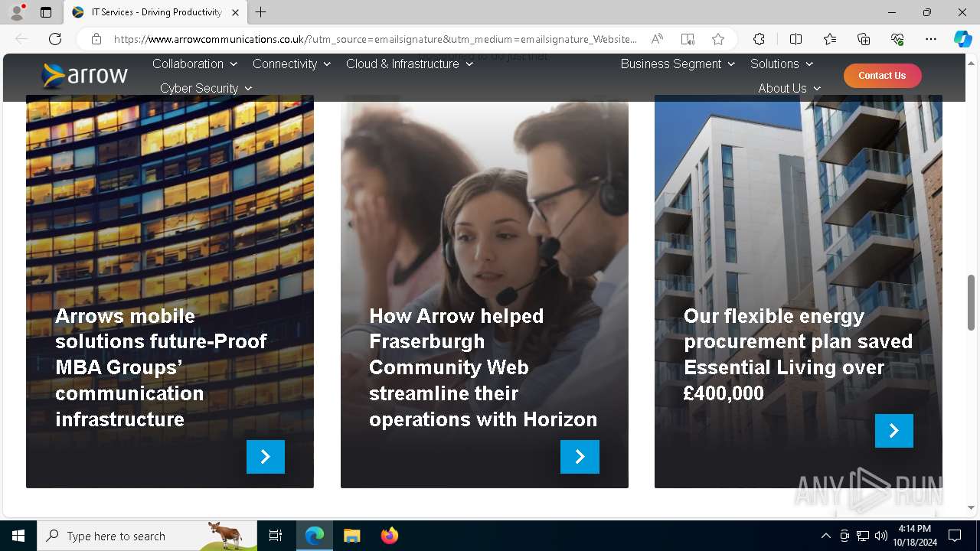The image size is (980, 551).
Task: Open network status in the system tray
Action: click(862, 536)
